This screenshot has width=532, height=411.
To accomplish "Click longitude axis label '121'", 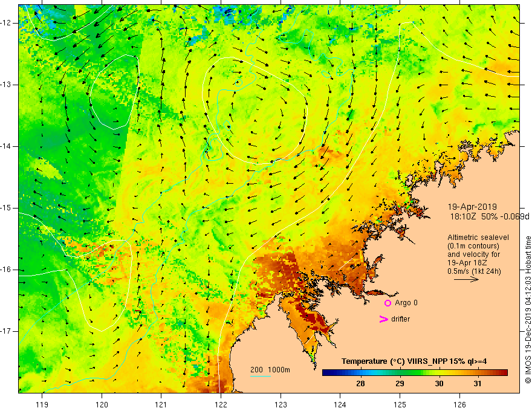I will 161,404.
